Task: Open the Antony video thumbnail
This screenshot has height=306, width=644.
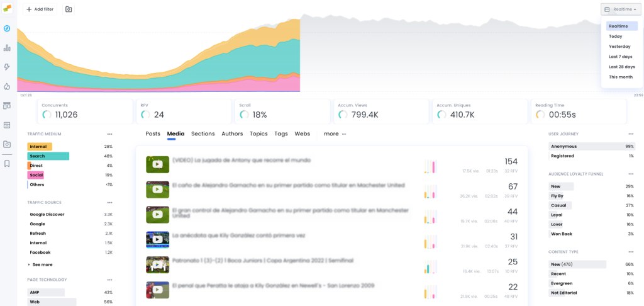Action: (157, 164)
